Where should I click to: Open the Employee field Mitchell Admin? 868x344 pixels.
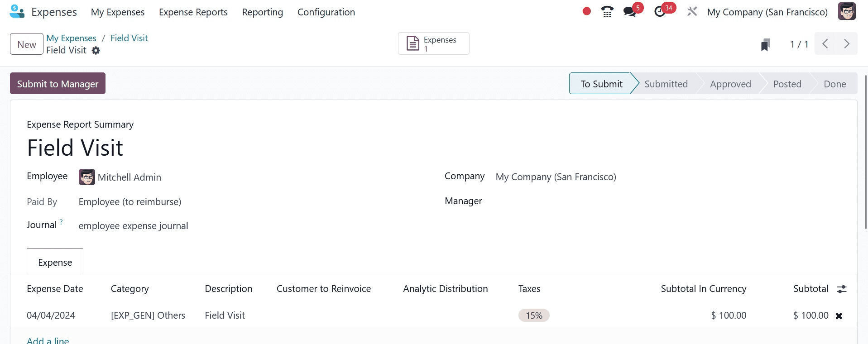tap(129, 177)
